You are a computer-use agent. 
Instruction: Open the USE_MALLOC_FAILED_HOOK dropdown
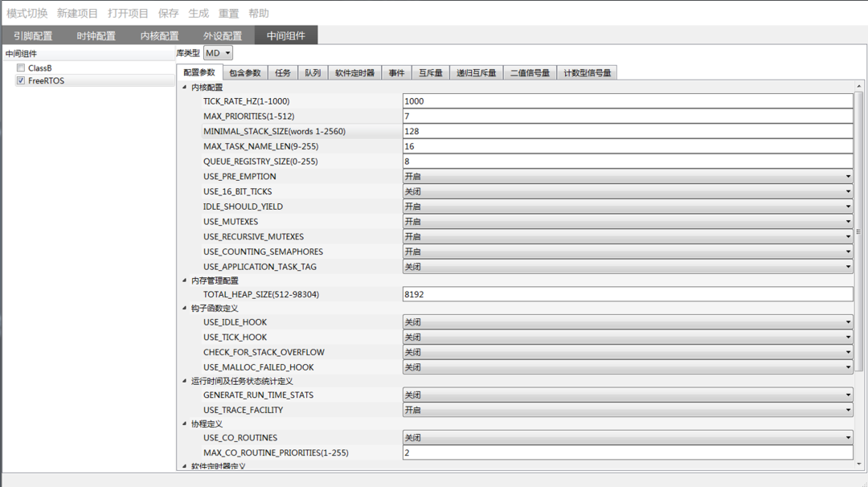pyautogui.click(x=628, y=367)
